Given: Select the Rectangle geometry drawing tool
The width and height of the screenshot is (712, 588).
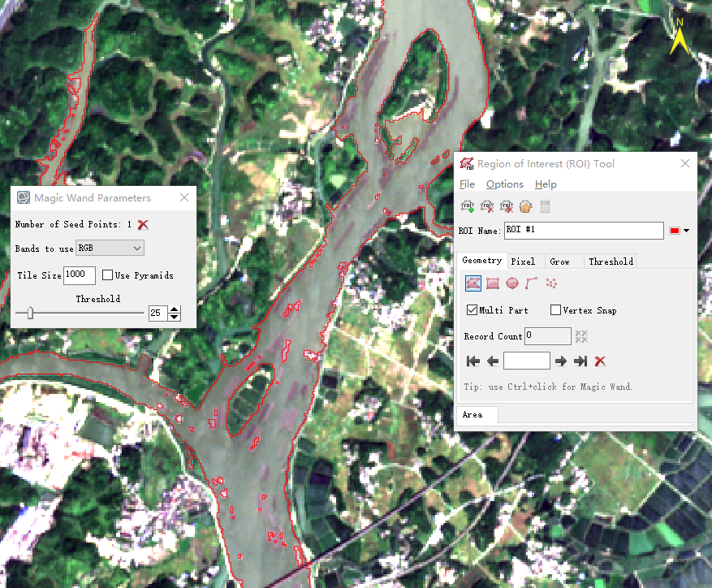Looking at the screenshot, I should click(x=493, y=283).
